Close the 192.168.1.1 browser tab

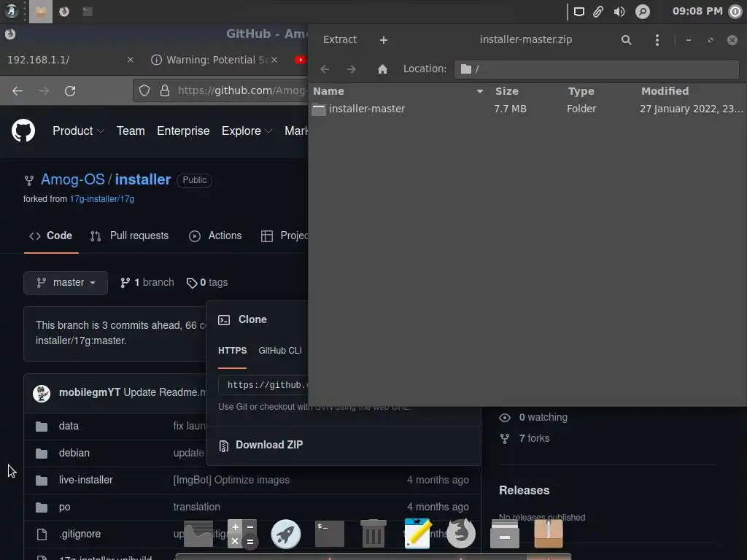pos(131,60)
